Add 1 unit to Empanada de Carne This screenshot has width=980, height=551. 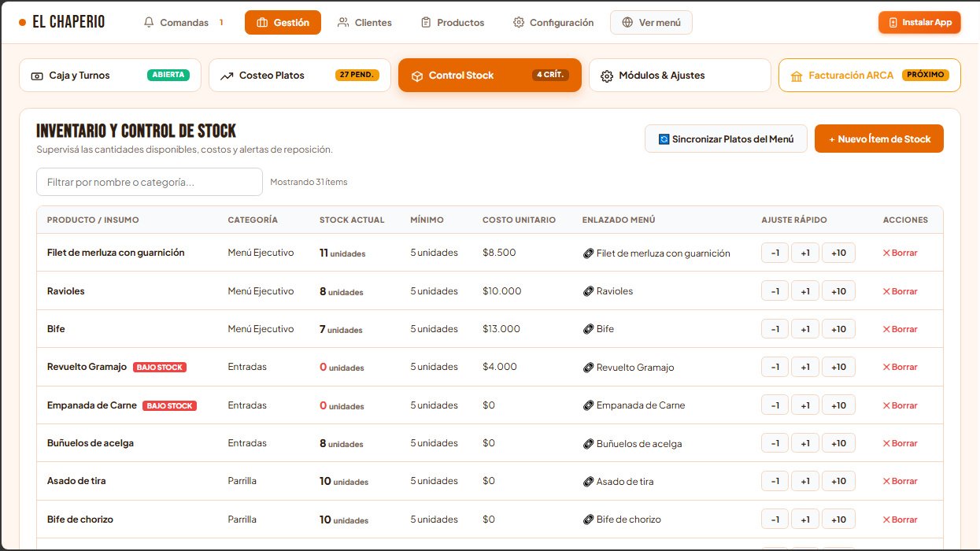[x=805, y=405]
